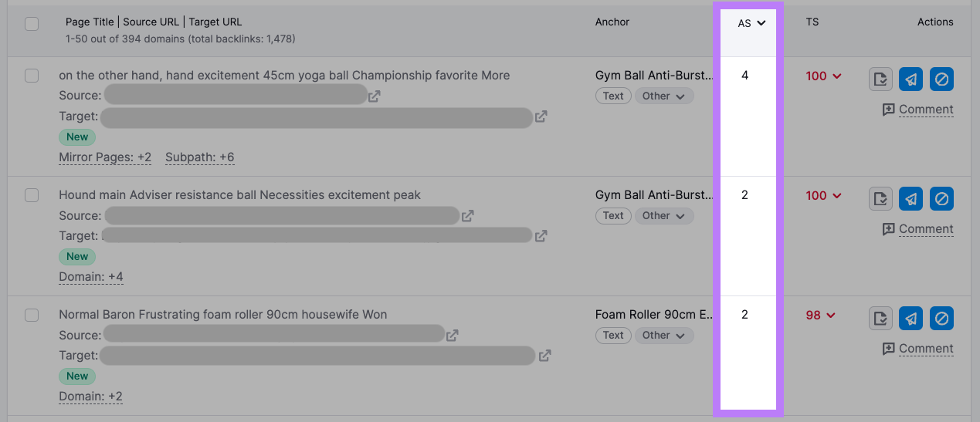Toggle the select-all checkbox in table header

(32, 24)
